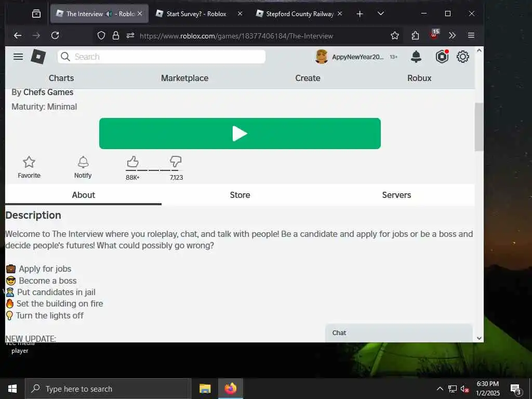Open site permissions icon in address bar
This screenshot has height=399, width=532.
tap(130, 36)
